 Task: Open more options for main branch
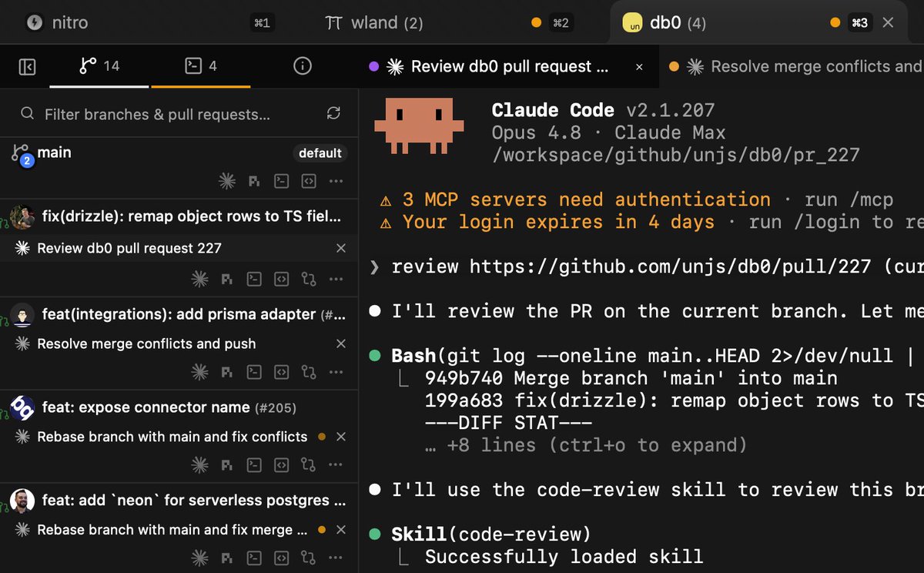(336, 182)
